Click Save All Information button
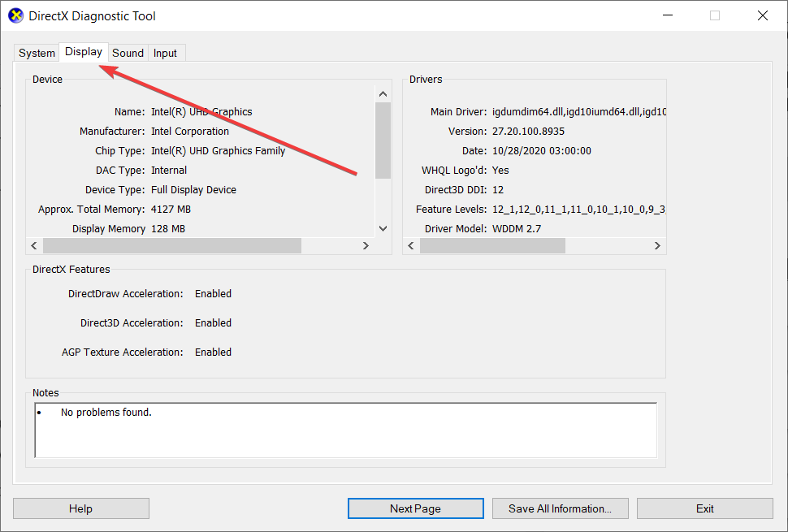The image size is (788, 532). pos(559,508)
